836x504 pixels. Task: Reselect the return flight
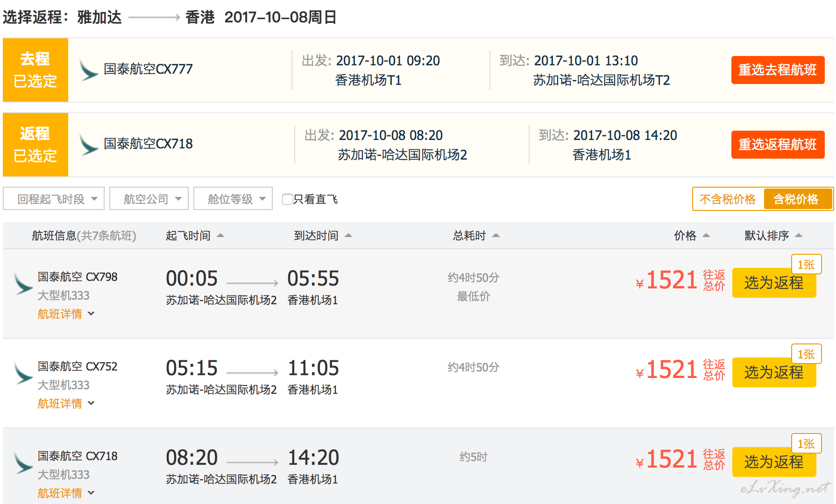point(777,145)
